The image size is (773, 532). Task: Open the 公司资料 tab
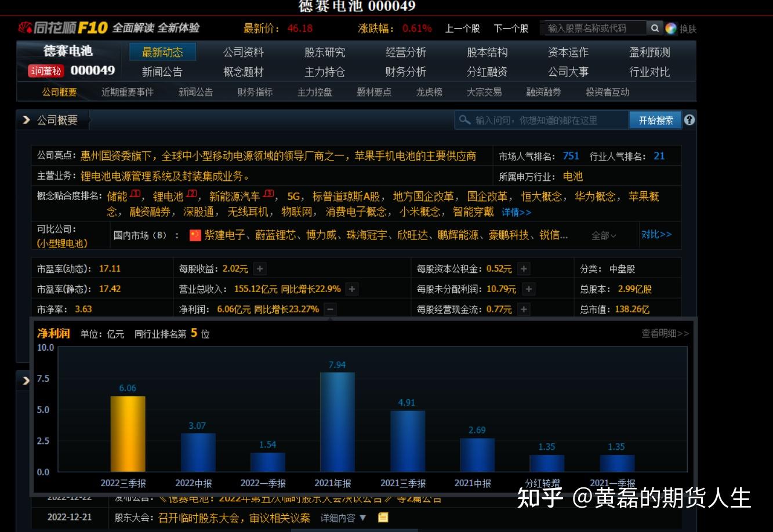[x=244, y=52]
